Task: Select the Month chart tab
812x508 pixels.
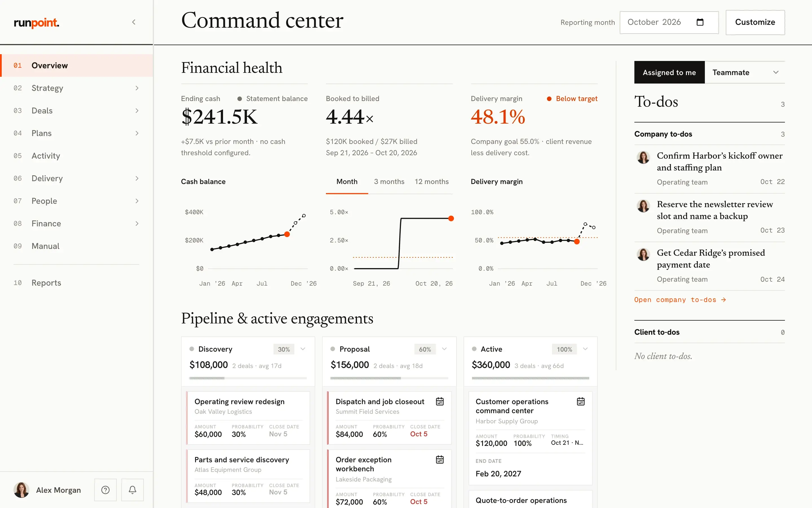Action: 347,182
